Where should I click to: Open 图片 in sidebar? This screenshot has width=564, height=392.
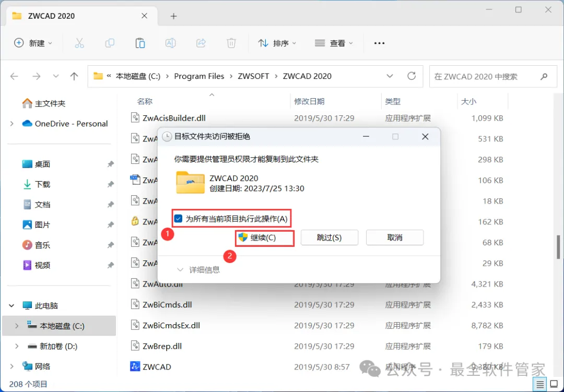coord(36,225)
